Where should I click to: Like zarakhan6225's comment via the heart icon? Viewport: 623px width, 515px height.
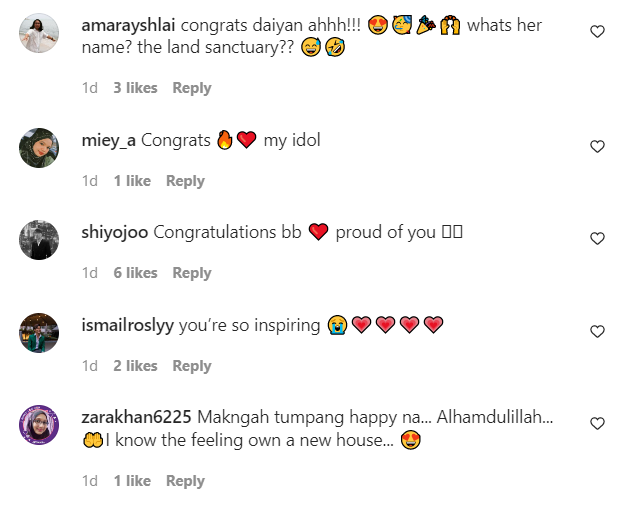pos(597,424)
